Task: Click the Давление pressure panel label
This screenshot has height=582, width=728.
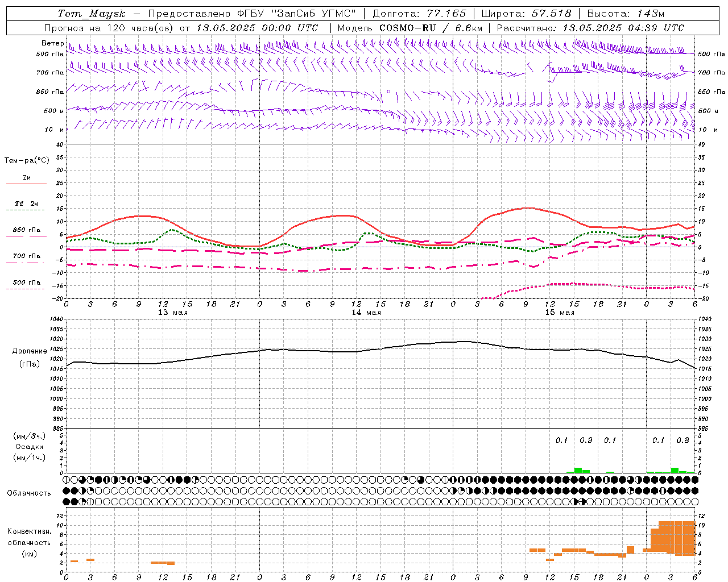Action: point(30,351)
